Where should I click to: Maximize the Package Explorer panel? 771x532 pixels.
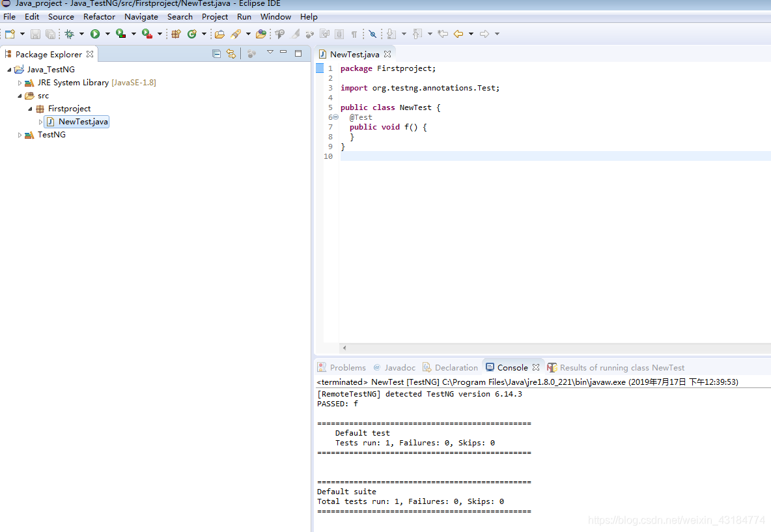298,53
